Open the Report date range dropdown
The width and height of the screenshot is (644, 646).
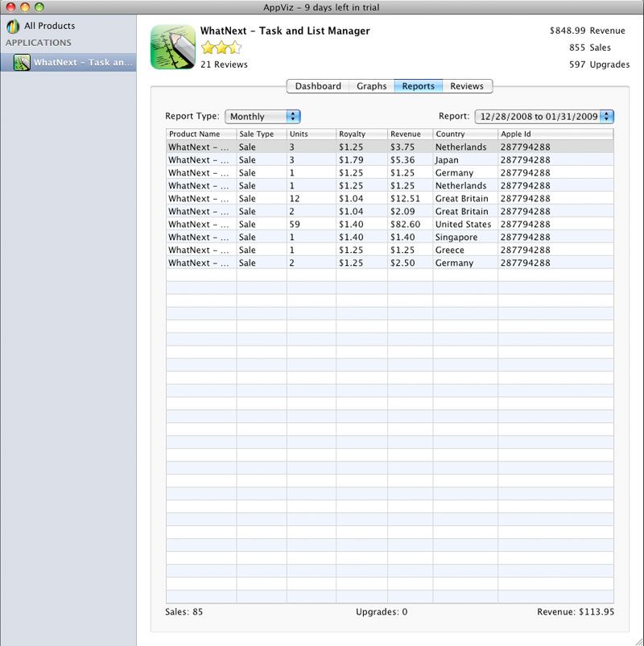pyautogui.click(x=544, y=117)
